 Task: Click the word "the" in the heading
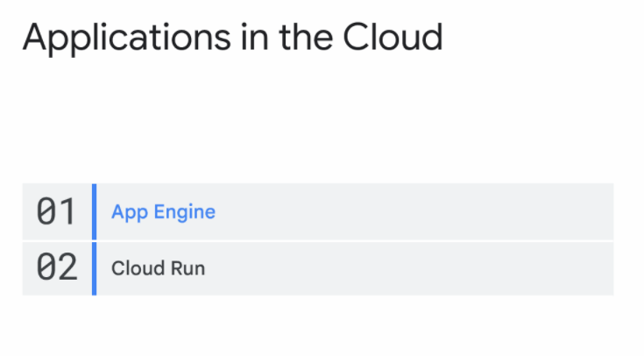pos(306,38)
